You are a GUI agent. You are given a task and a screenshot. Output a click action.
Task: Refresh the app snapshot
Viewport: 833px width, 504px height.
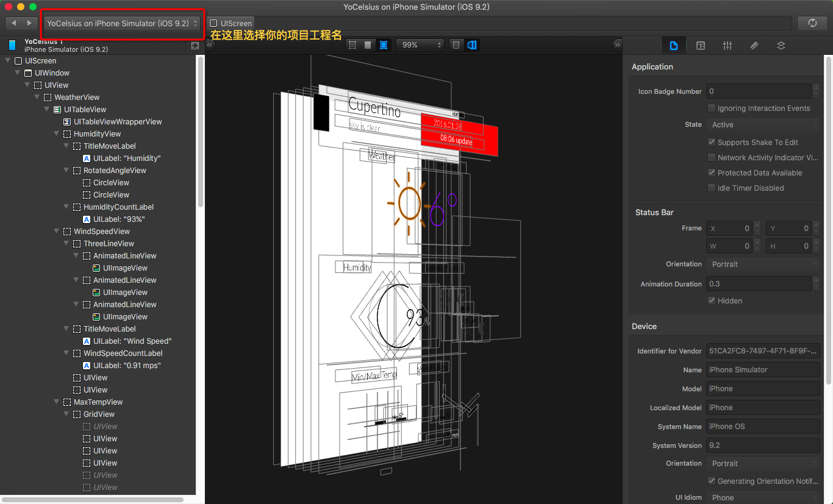pyautogui.click(x=812, y=23)
